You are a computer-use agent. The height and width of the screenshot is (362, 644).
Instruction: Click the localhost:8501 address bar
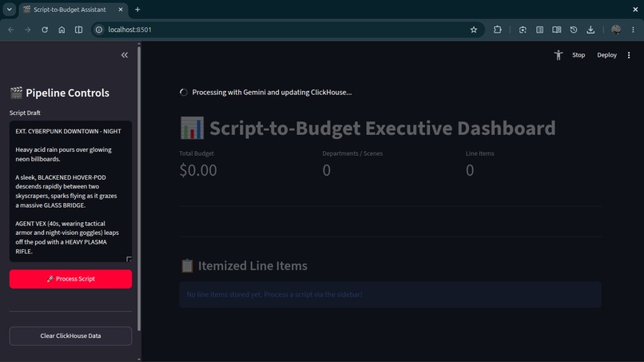pos(288,30)
